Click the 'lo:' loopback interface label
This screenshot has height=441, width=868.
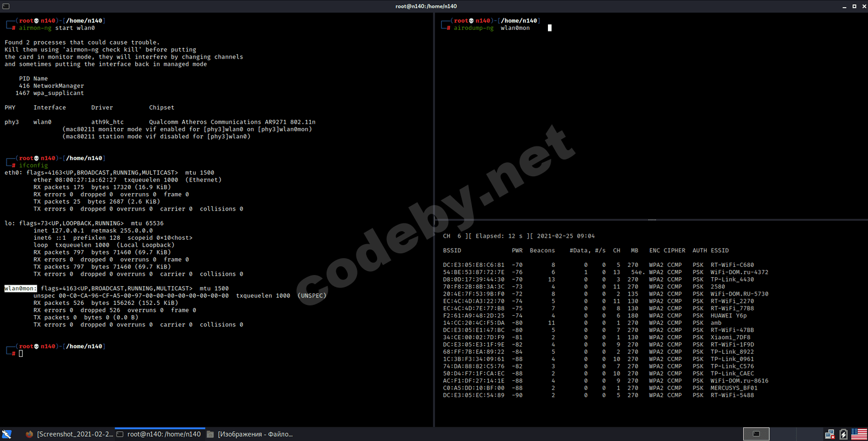[10, 223]
